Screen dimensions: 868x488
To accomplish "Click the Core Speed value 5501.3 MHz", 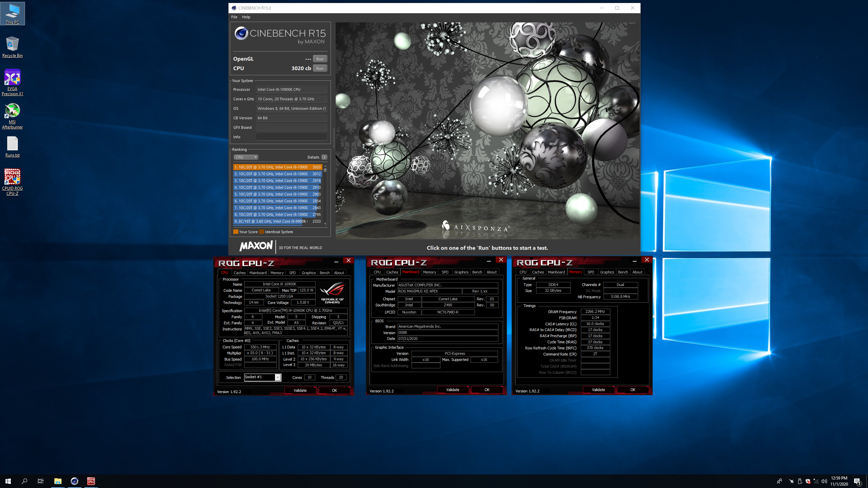I will point(260,347).
